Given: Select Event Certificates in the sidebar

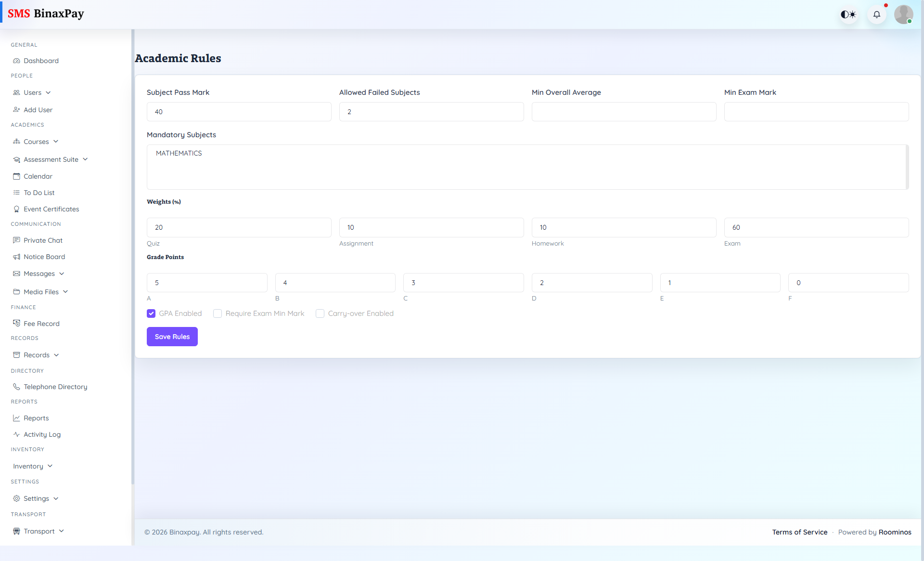Looking at the screenshot, I should pos(51,209).
